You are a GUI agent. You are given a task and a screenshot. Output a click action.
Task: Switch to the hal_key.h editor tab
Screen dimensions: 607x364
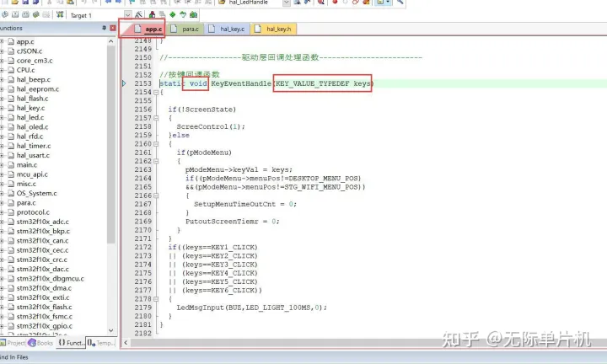(274, 29)
